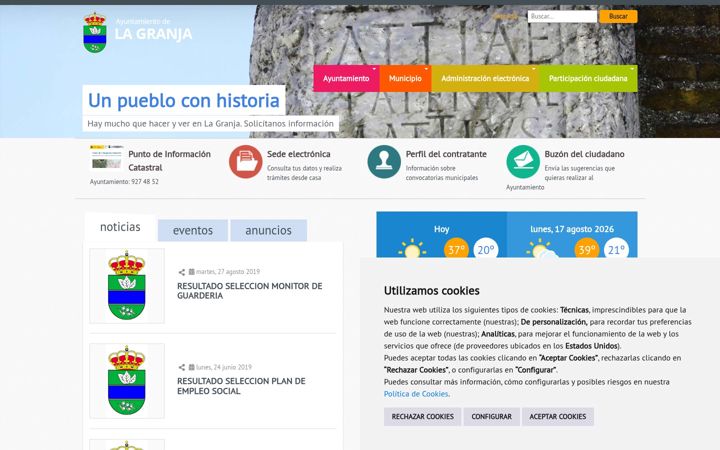Click the sun weather icon under Hoy

(x=412, y=248)
